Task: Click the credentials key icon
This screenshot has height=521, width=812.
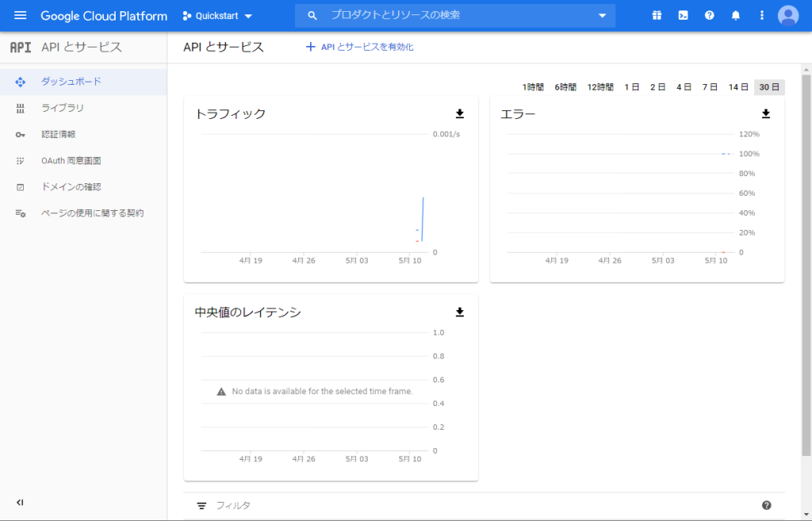Action: [x=20, y=135]
